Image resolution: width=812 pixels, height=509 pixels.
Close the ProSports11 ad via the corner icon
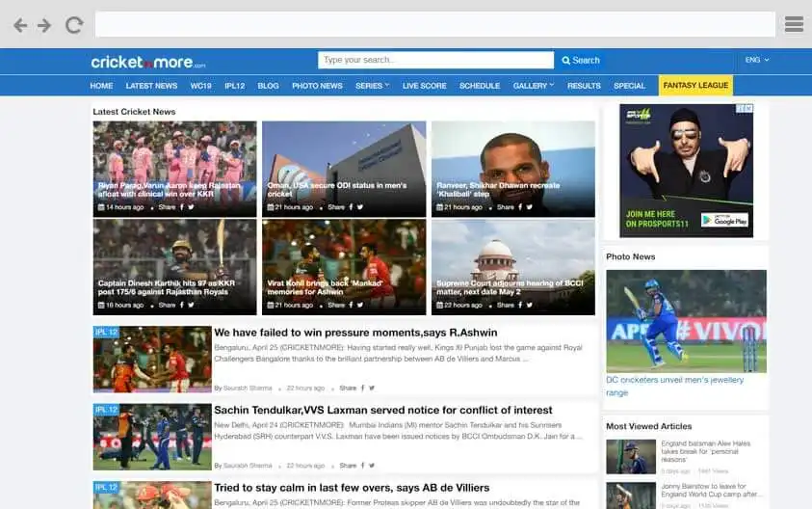coord(745,109)
